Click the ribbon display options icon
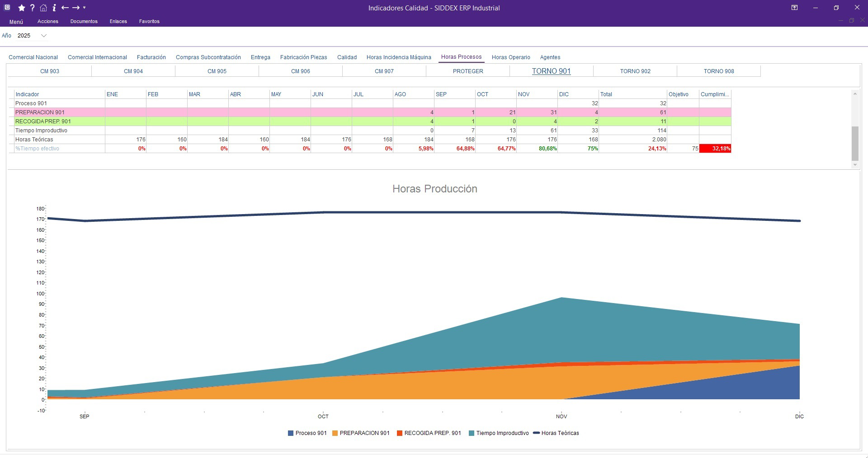 point(794,8)
